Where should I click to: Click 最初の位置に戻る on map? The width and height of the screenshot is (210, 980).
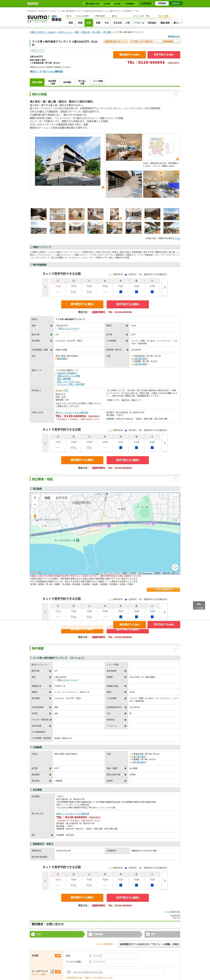point(82,503)
